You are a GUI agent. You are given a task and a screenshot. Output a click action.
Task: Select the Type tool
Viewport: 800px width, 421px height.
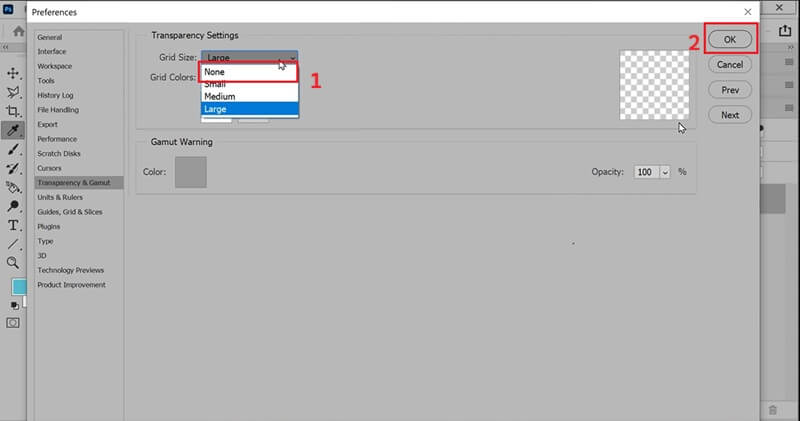(x=13, y=225)
